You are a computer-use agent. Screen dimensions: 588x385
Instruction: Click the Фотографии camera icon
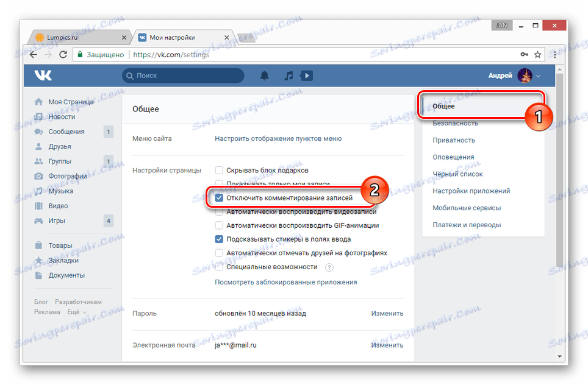coord(38,176)
